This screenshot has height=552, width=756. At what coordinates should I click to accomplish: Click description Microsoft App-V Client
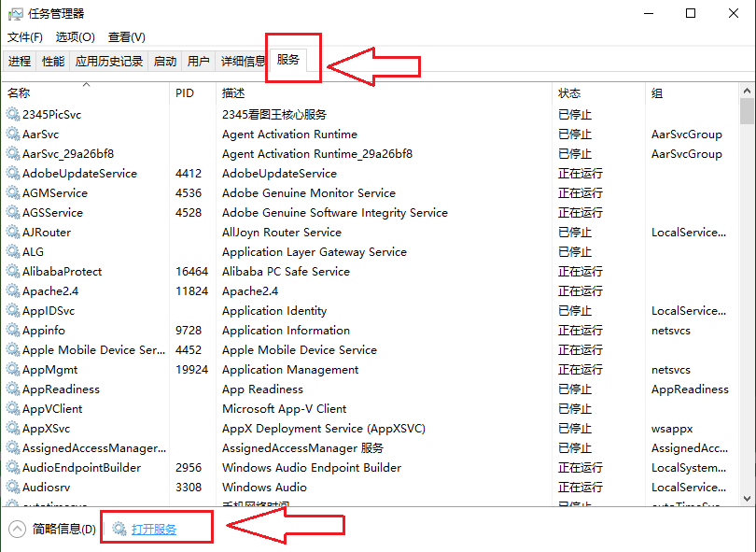point(284,409)
